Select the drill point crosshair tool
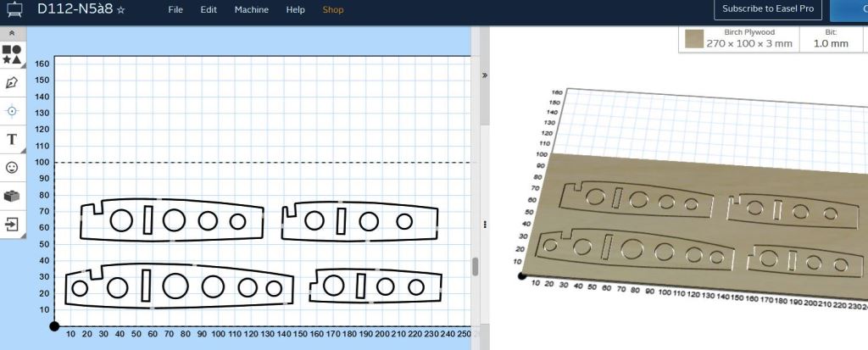Viewport: 868px width, 350px height. pyautogui.click(x=12, y=111)
